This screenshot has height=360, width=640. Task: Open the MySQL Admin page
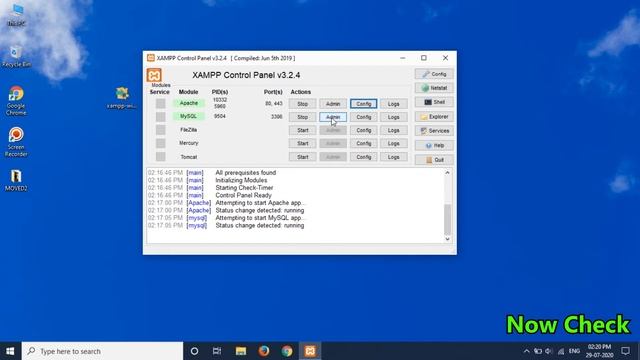[333, 117]
